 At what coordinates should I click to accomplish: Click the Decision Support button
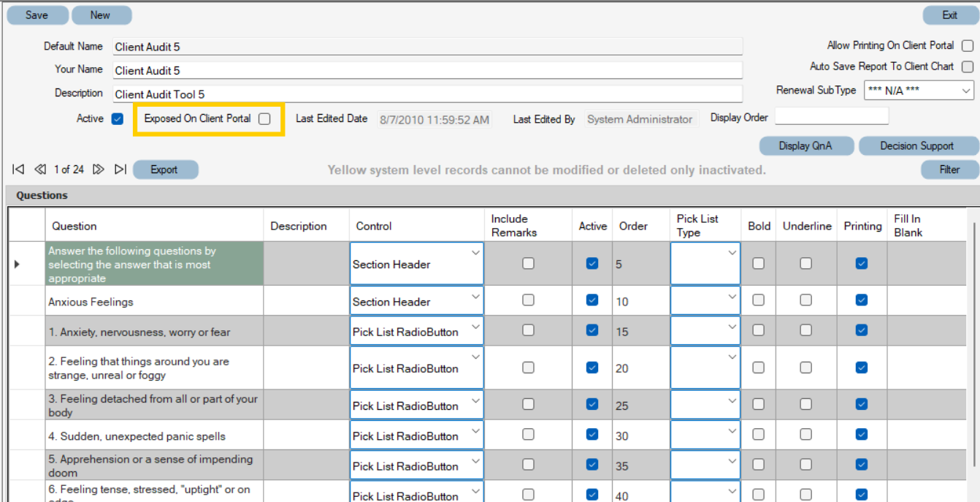(x=919, y=145)
